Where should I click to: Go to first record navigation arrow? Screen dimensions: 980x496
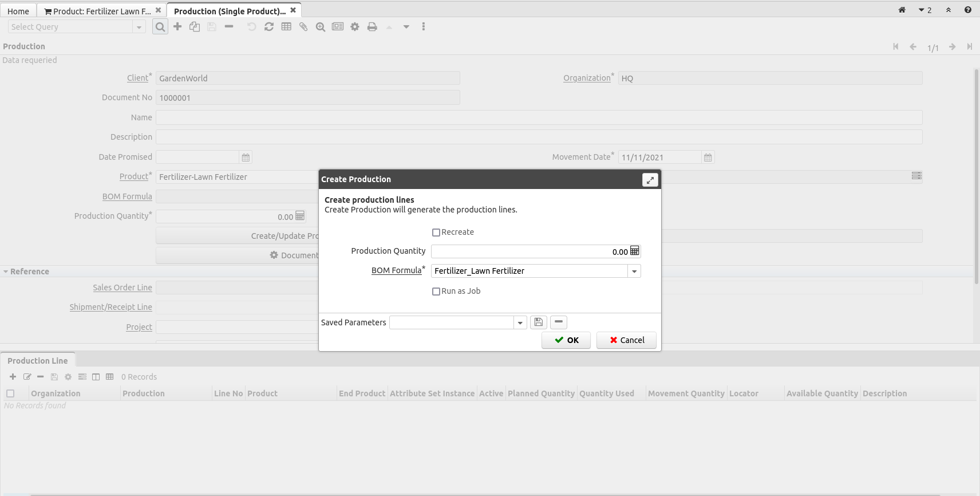[896, 47]
